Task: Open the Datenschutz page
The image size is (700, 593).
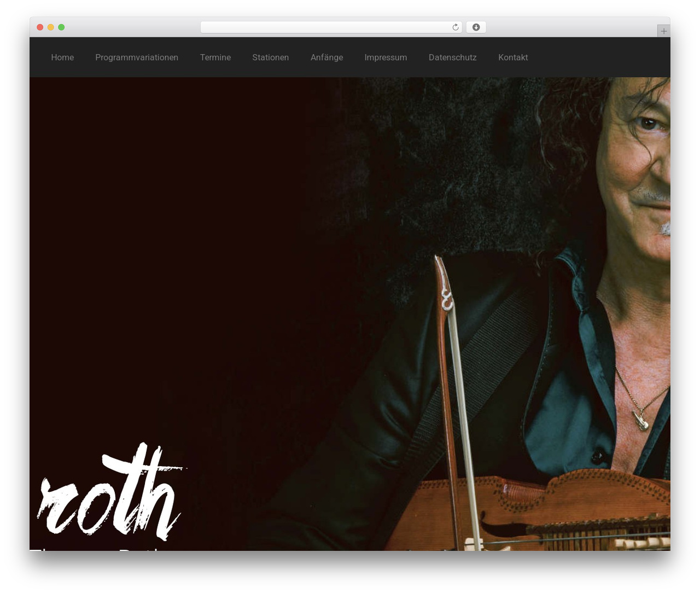Action: [x=453, y=57]
